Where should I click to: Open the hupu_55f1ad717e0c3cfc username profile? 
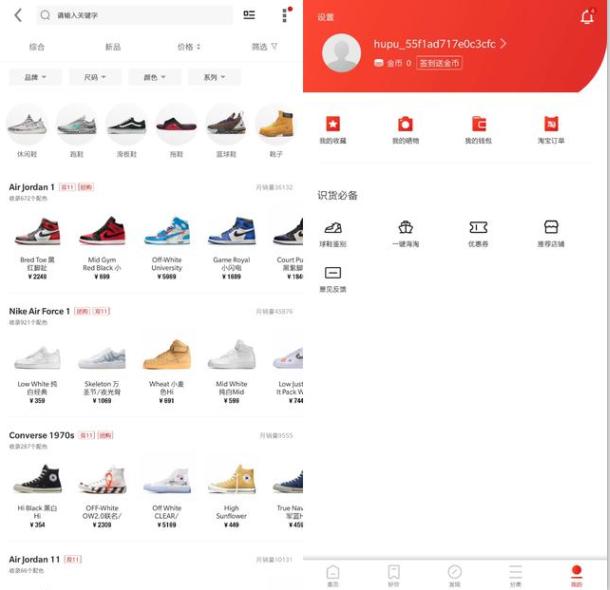[x=440, y=44]
